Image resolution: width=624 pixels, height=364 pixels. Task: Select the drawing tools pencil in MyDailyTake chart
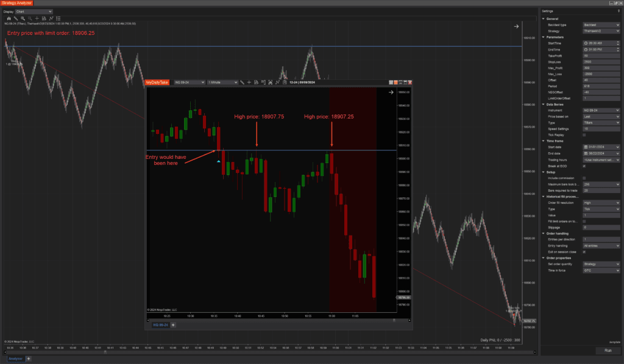click(242, 82)
